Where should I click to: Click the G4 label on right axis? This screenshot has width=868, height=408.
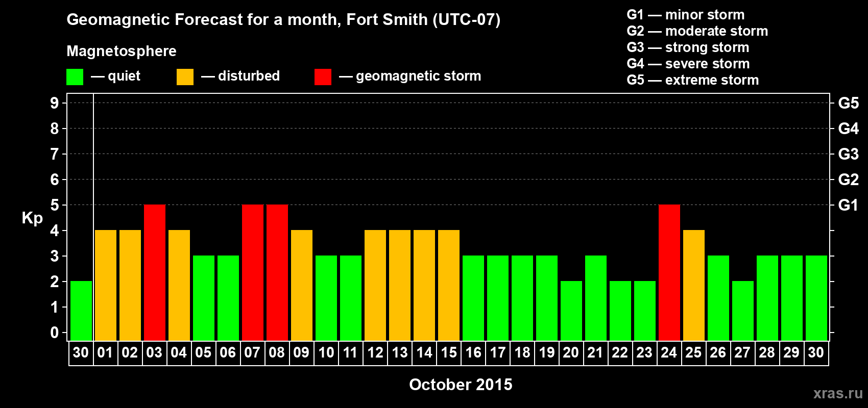848,129
